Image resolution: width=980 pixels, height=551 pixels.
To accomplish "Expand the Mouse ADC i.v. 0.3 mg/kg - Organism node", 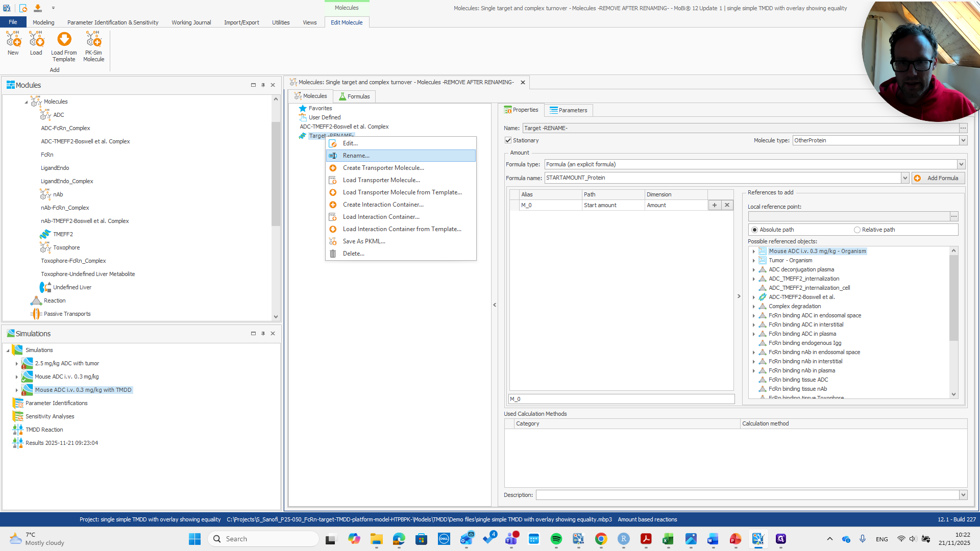I will [x=753, y=251].
